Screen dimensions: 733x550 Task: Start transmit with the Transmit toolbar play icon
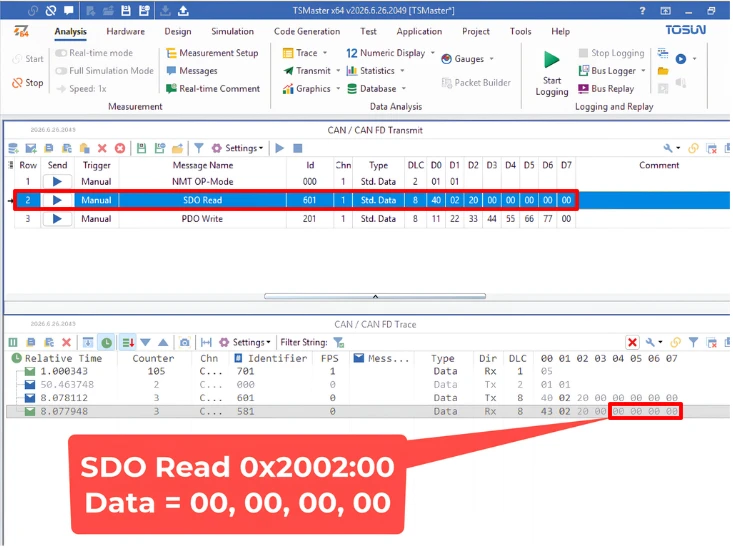pyautogui.click(x=280, y=148)
